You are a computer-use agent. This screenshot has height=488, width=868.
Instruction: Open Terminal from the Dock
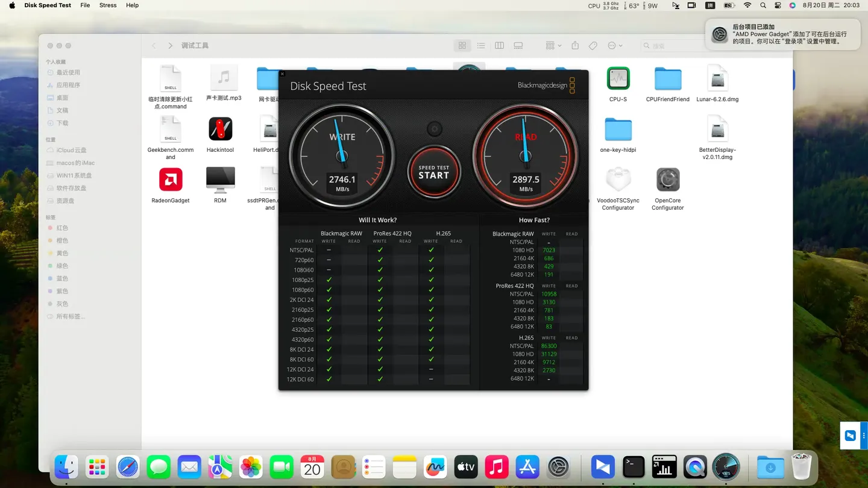click(634, 467)
